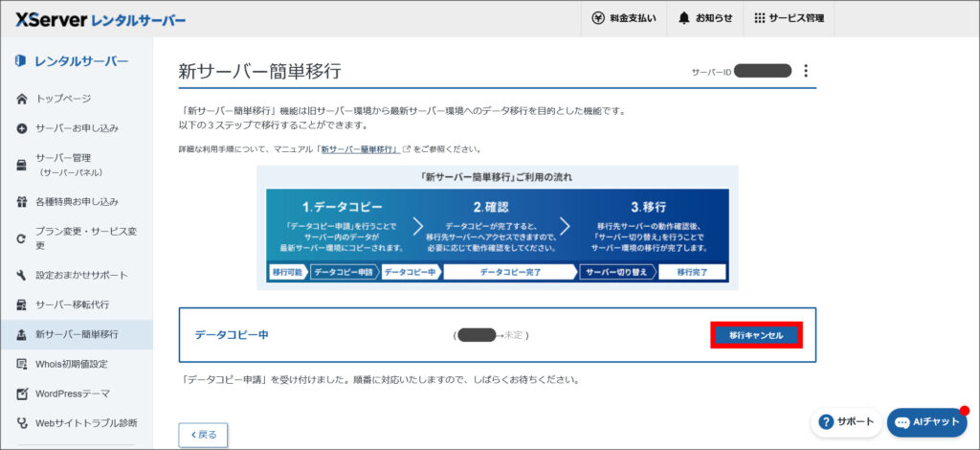The height and width of the screenshot is (450, 980).
Task: Select 各種特典お申し込み in the sidebar
Action: [77, 203]
